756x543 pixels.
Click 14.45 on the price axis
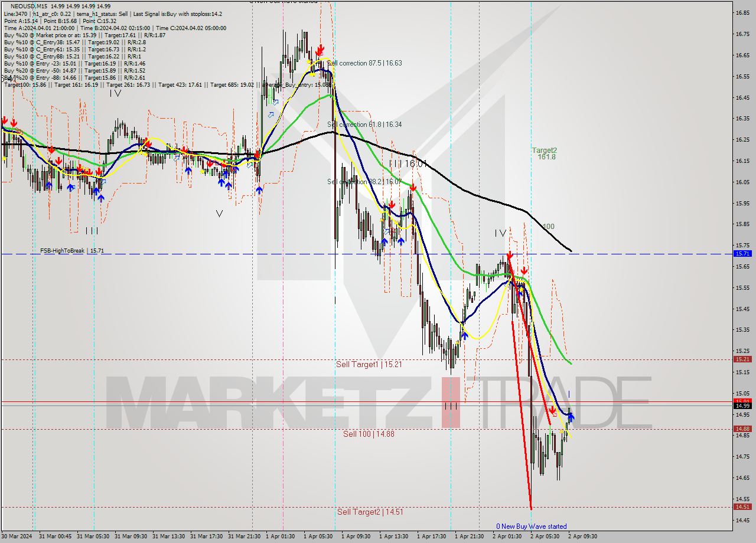[x=742, y=520]
